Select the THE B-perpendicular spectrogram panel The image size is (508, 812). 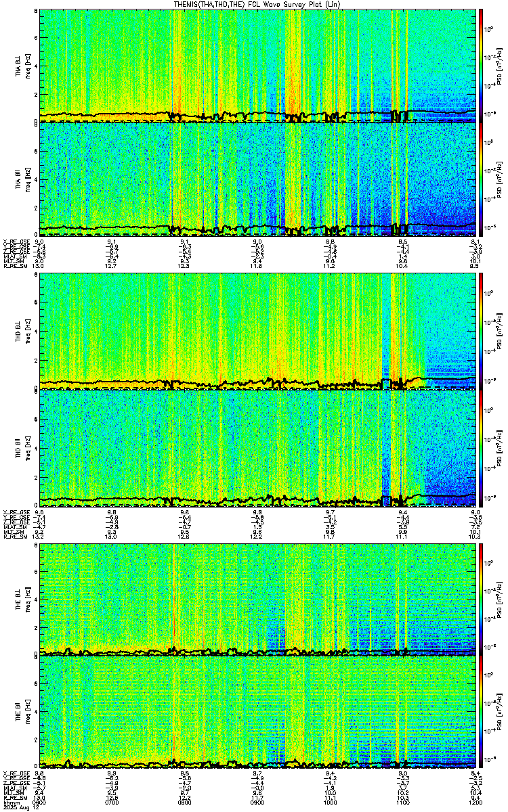258,599
